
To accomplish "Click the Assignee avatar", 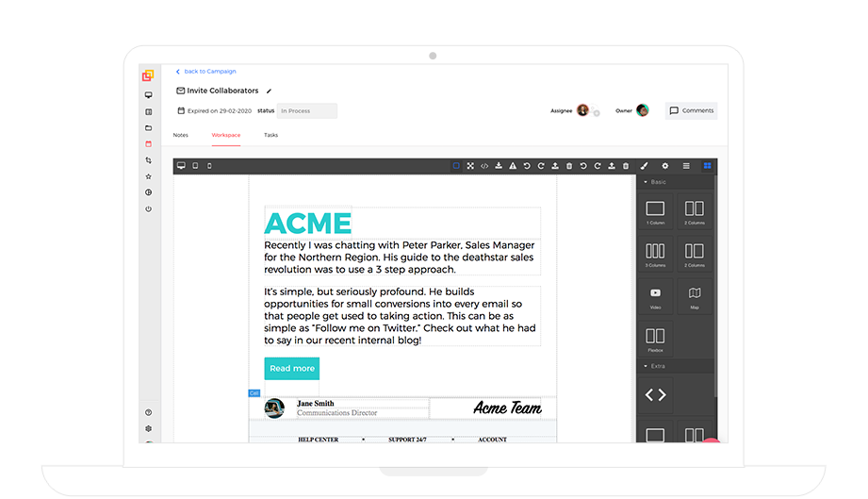I will click(582, 110).
